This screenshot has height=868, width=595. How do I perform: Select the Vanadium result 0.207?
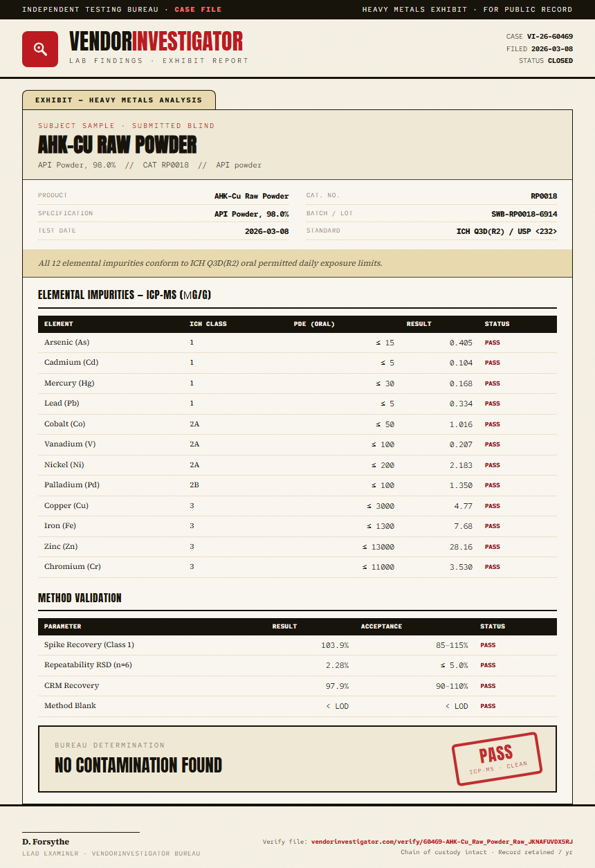coord(461,444)
